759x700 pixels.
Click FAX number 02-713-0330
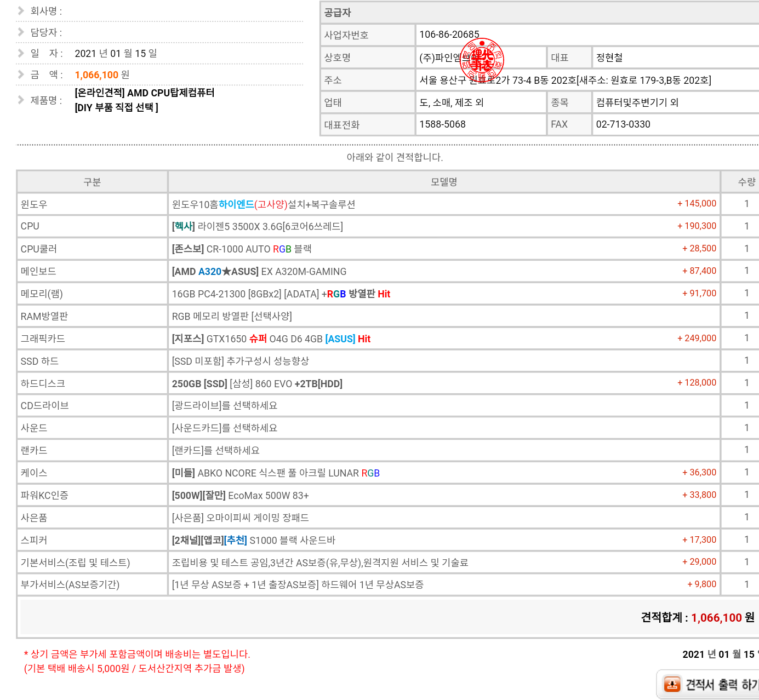pyautogui.click(x=623, y=124)
